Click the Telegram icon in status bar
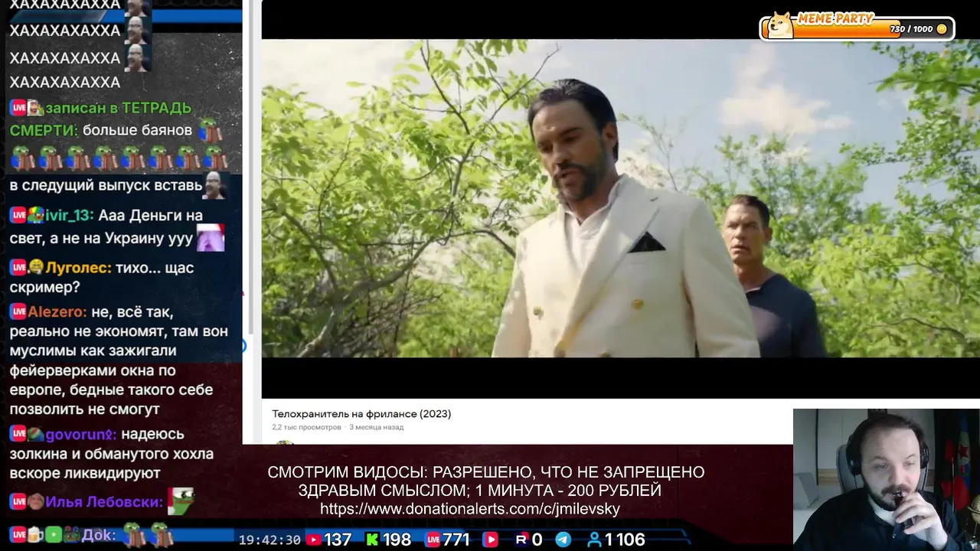The height and width of the screenshot is (551, 980). [563, 540]
